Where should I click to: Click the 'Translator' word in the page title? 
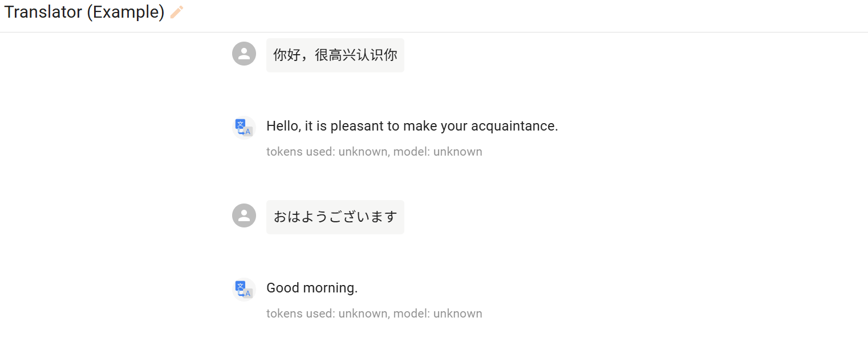43,12
